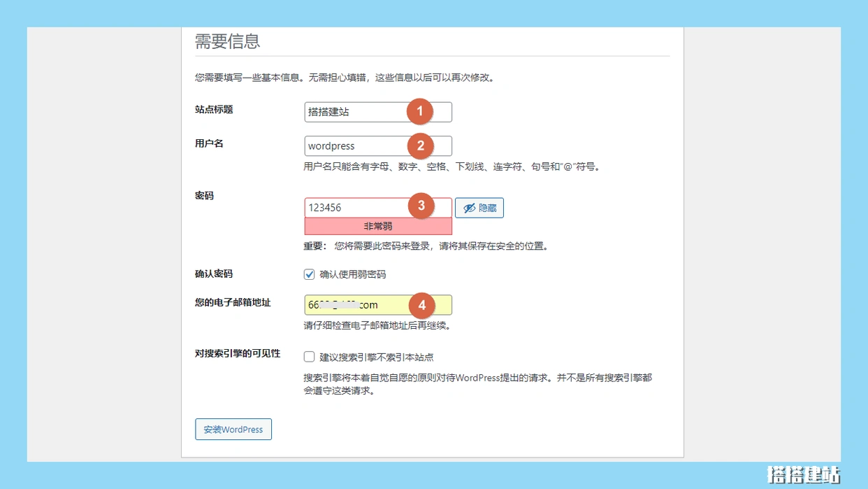Click the red numbered badge 4
Screen dimensions: 868x489
(x=420, y=305)
